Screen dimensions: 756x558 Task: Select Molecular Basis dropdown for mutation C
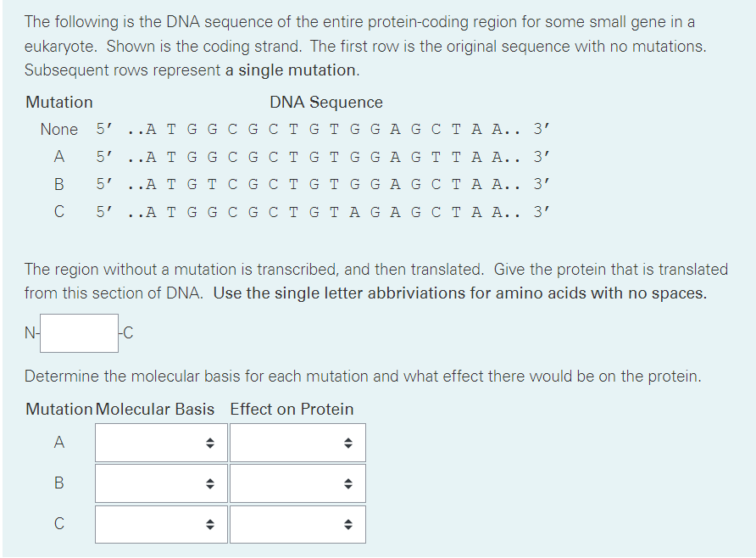(x=161, y=524)
